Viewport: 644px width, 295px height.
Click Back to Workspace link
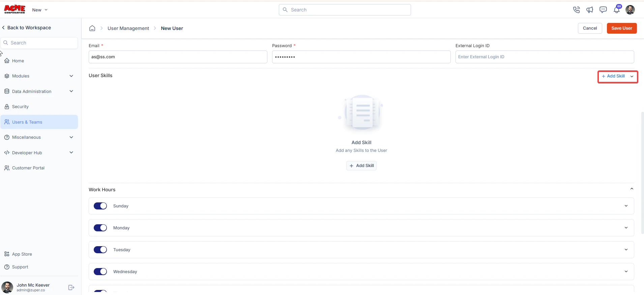pos(26,28)
